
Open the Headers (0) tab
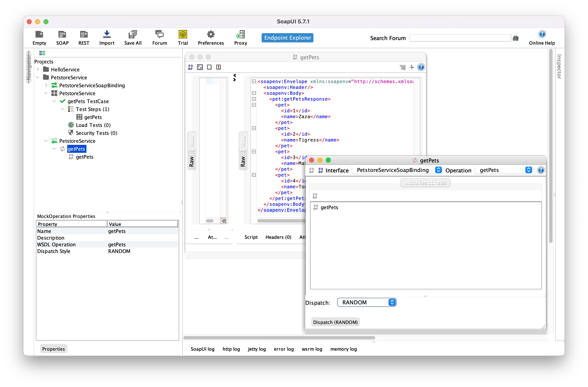pos(278,237)
